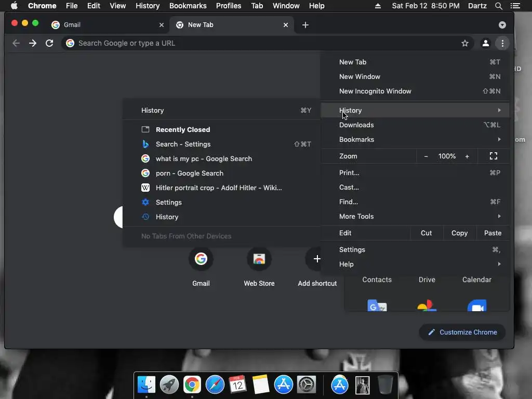Click Copy in the Edit row
Viewport: 532px width, 399px height.
point(459,233)
